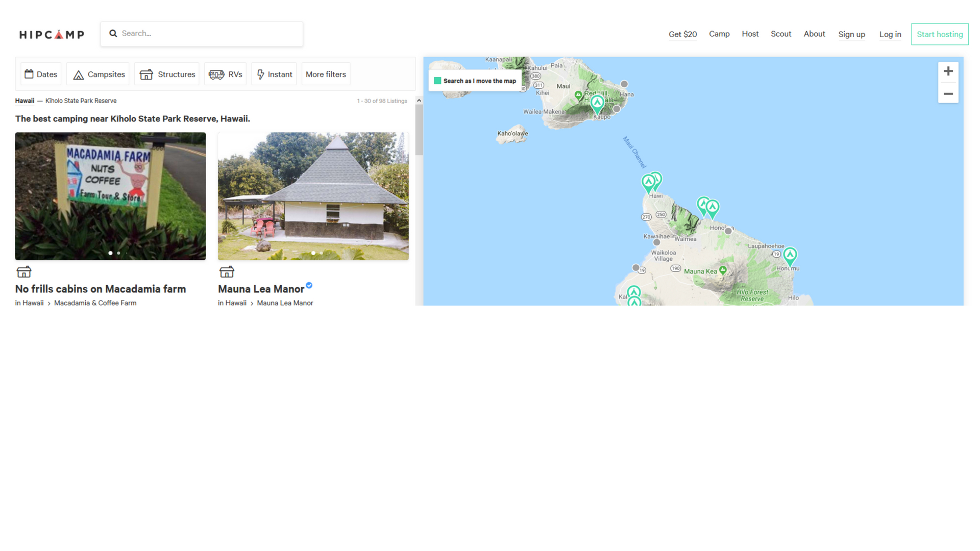980x551 pixels.
Task: Click the Mauna Kea park marker
Action: [723, 270]
